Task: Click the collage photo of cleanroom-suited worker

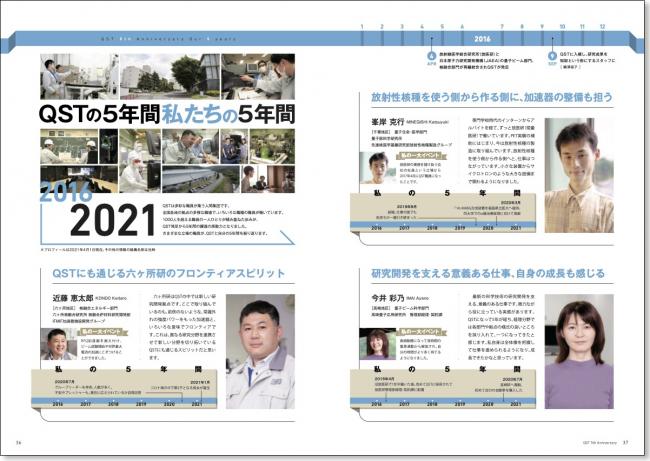Action: [x=140, y=160]
